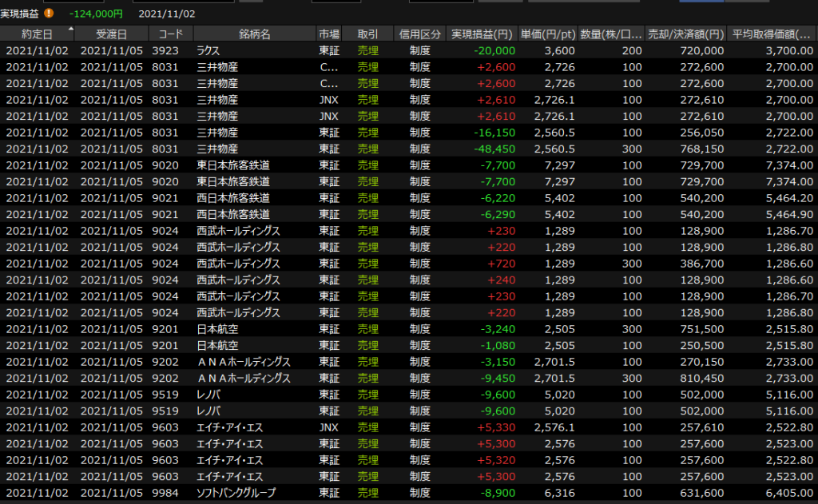Click the 単価(円/pt) column header
Screen dimensions: 818x504
pyautogui.click(x=548, y=34)
